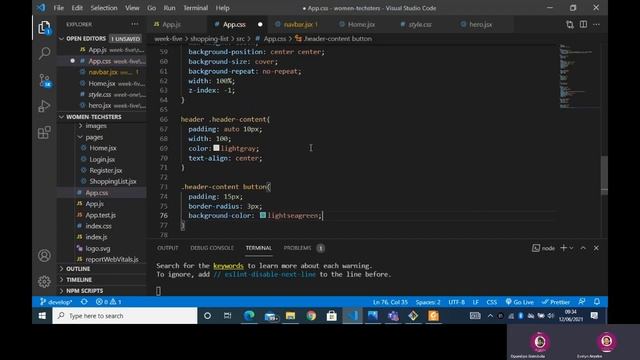Switch to the Home.jsx editor tab
Screen dimensions: 640x360
(x=361, y=24)
